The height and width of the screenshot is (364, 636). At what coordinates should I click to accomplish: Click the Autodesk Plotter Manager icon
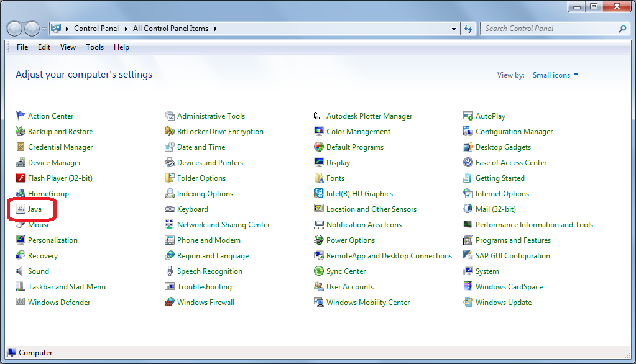pos(319,116)
